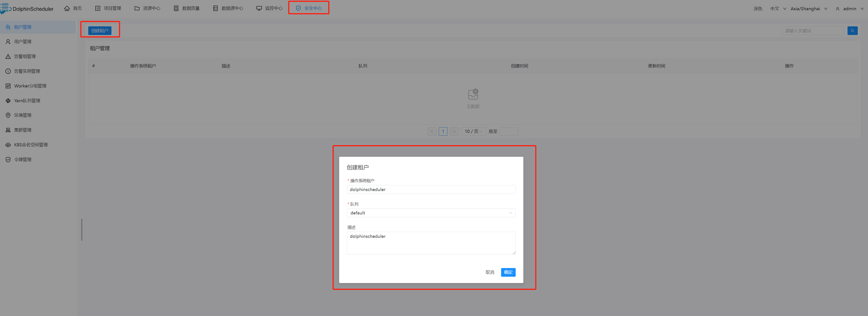Click the 创建租户 button

tap(100, 31)
